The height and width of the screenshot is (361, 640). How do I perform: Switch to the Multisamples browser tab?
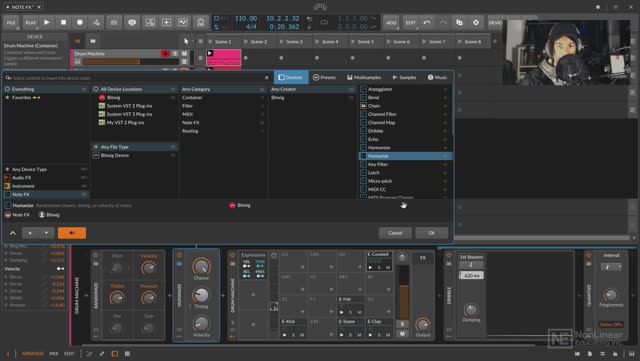point(364,77)
